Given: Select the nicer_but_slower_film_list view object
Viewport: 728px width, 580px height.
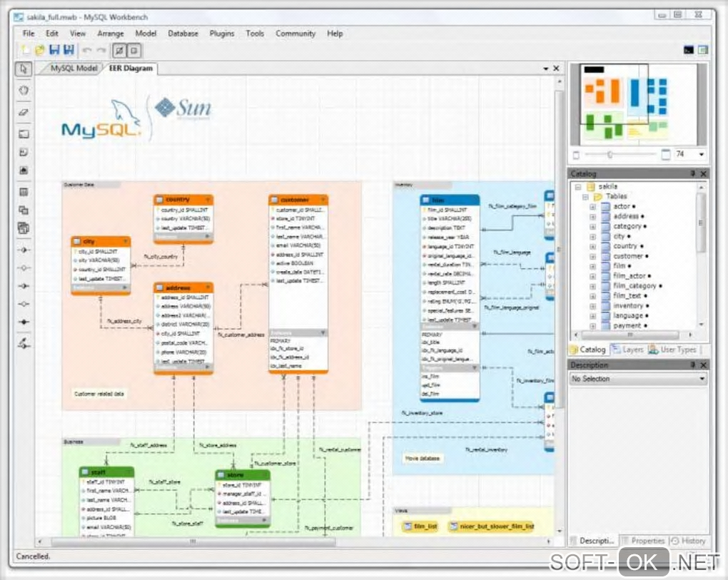Looking at the screenshot, I should (x=492, y=526).
